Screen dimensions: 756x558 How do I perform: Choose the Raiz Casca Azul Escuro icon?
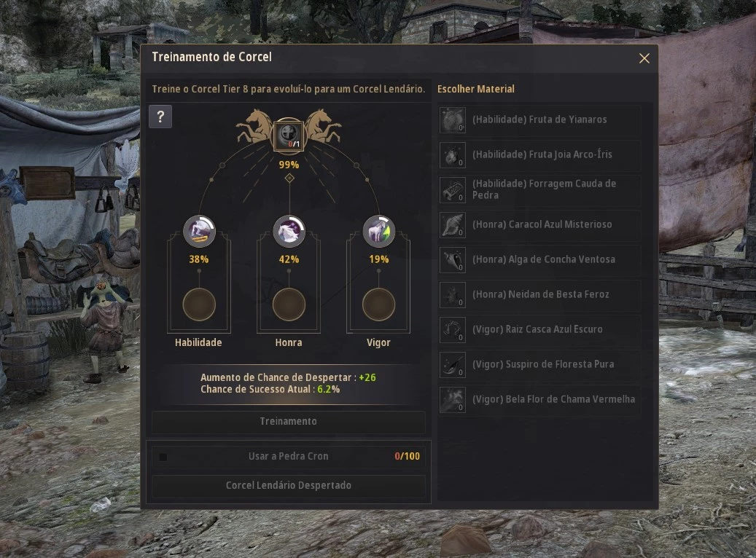tap(452, 330)
